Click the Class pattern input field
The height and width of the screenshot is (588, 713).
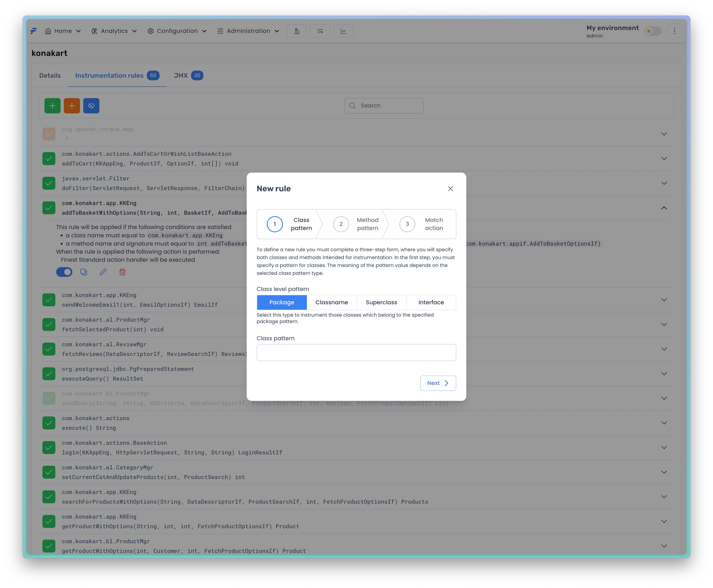pos(356,353)
